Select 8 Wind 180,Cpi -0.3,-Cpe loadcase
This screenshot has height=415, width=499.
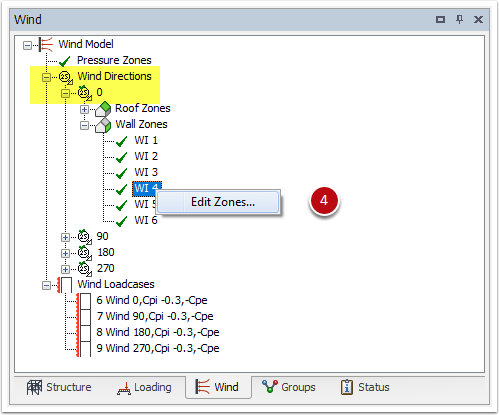(x=158, y=332)
